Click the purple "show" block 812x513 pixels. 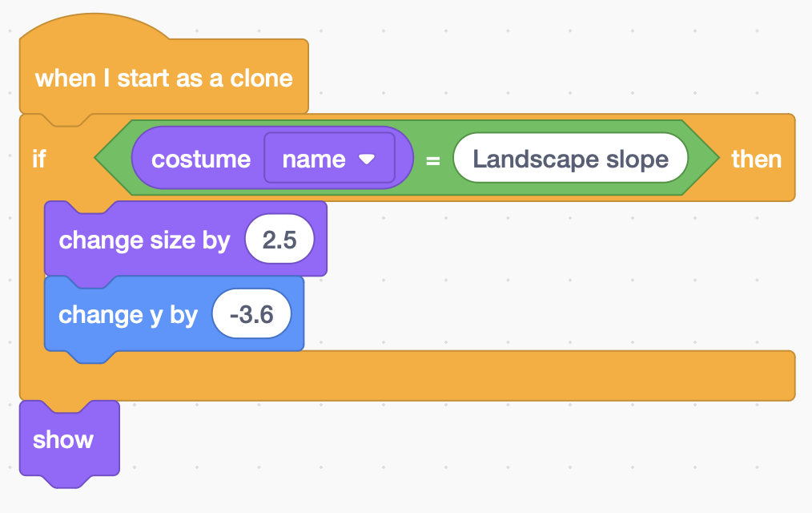pos(64,439)
